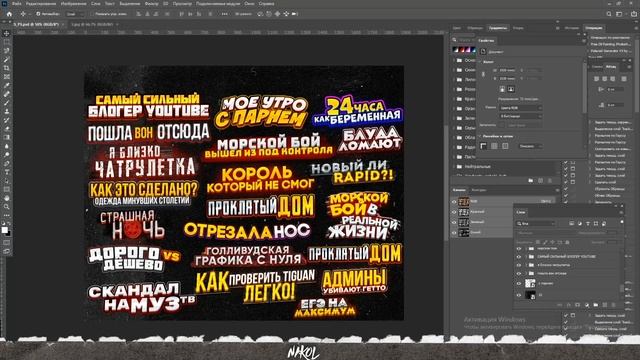Click the three-dots more options in options bar
This screenshot has height=360, width=640.
pyautogui.click(x=224, y=14)
